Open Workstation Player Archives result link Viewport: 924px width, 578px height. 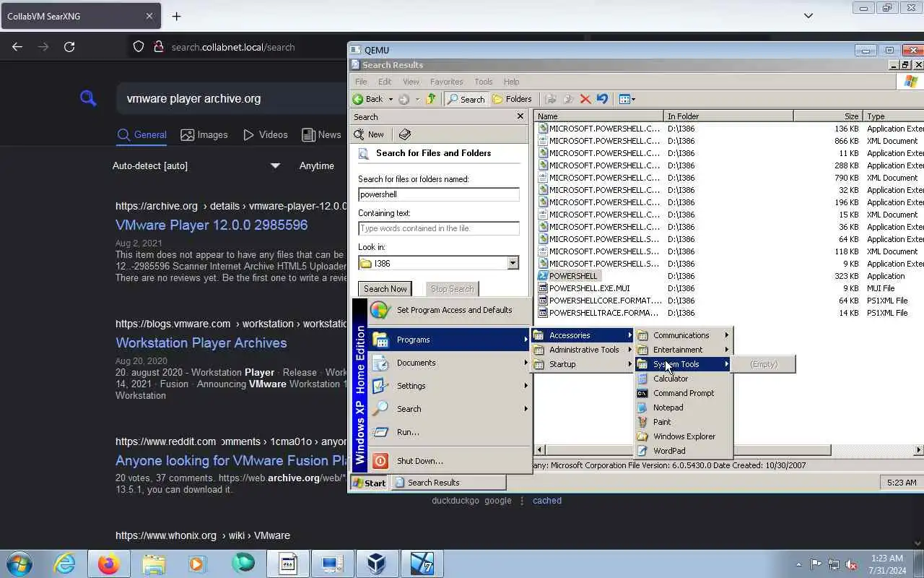201,342
